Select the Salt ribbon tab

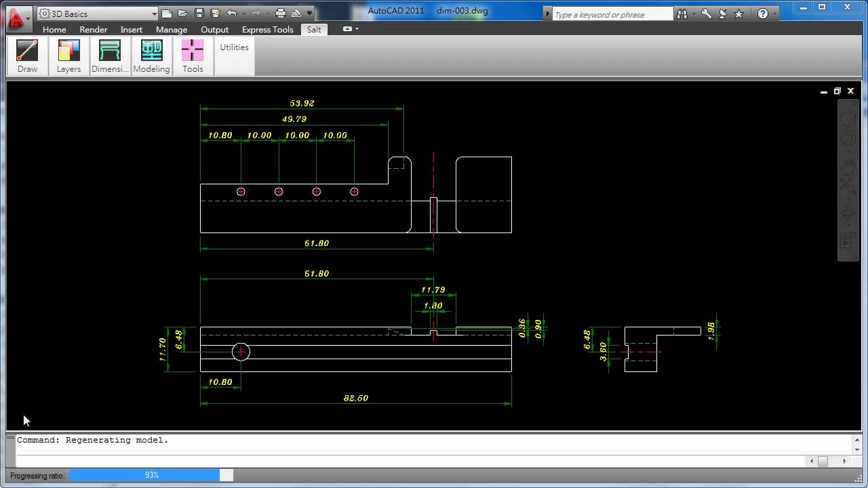pos(314,29)
